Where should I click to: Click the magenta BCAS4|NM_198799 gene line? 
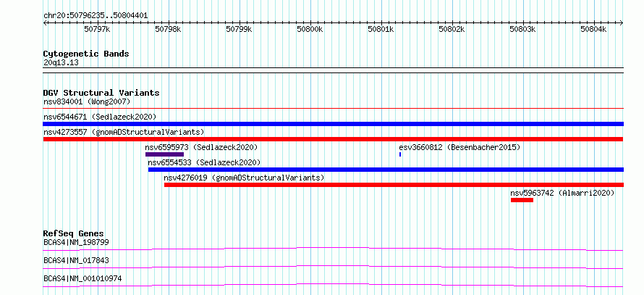pos(333,249)
